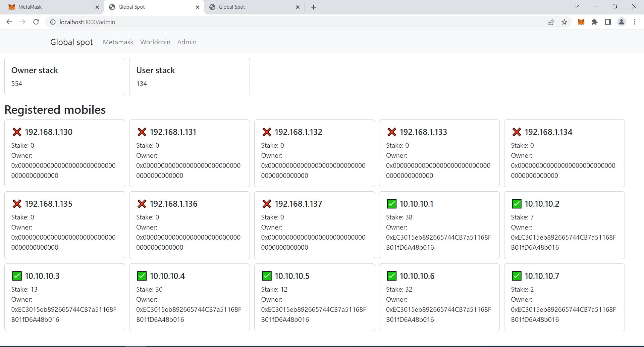Open the Admin nav link
This screenshot has width=644, height=347.
[x=187, y=42]
